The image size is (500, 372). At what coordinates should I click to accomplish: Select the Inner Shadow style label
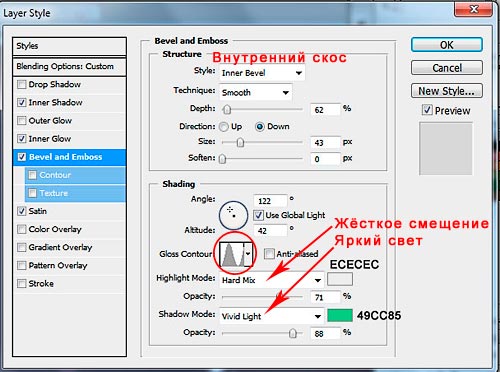(x=55, y=102)
